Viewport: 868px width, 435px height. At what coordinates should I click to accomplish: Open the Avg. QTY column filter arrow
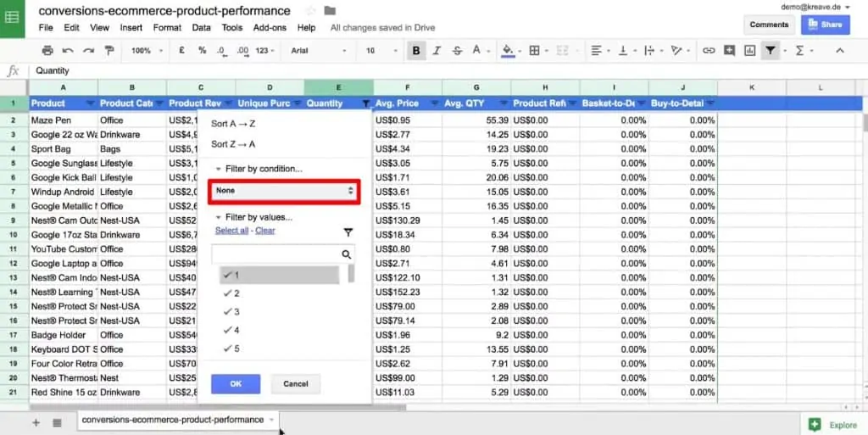click(504, 103)
